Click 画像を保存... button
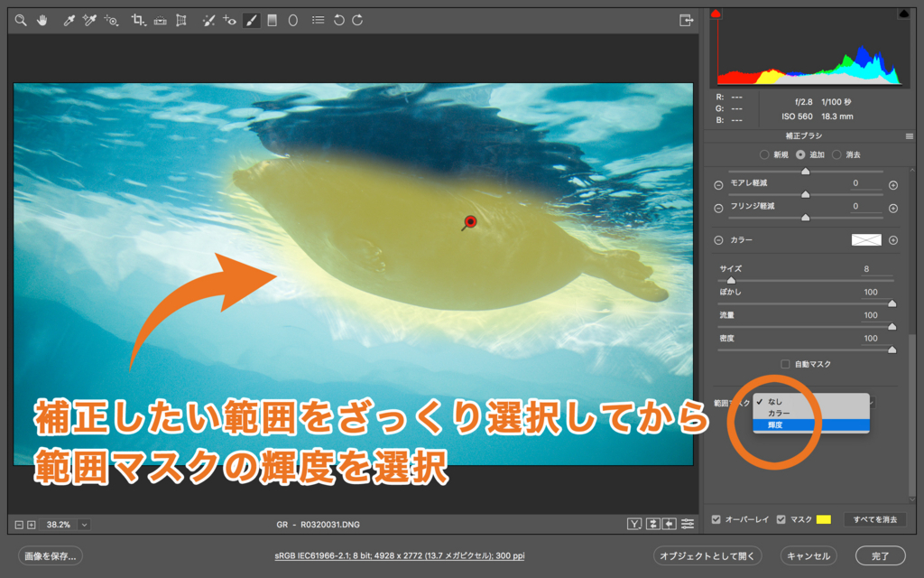Screen dimensions: 924x578 point(51,555)
